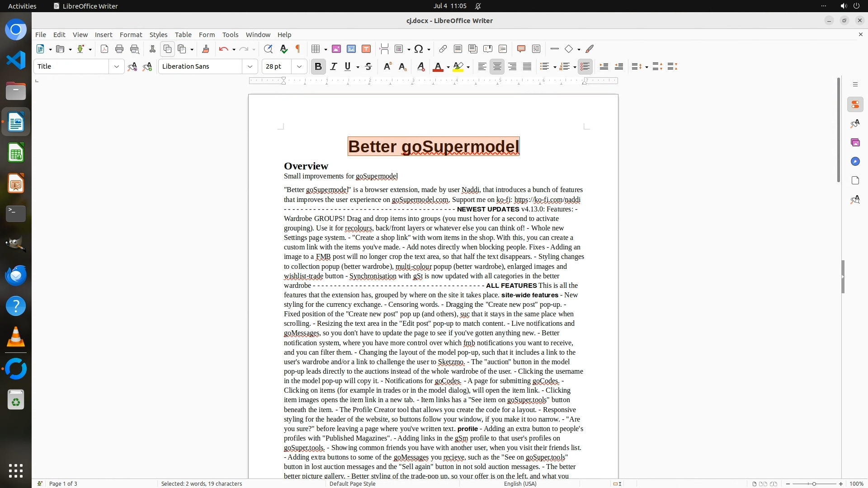Click Default Page Style in status bar

pos(352,483)
